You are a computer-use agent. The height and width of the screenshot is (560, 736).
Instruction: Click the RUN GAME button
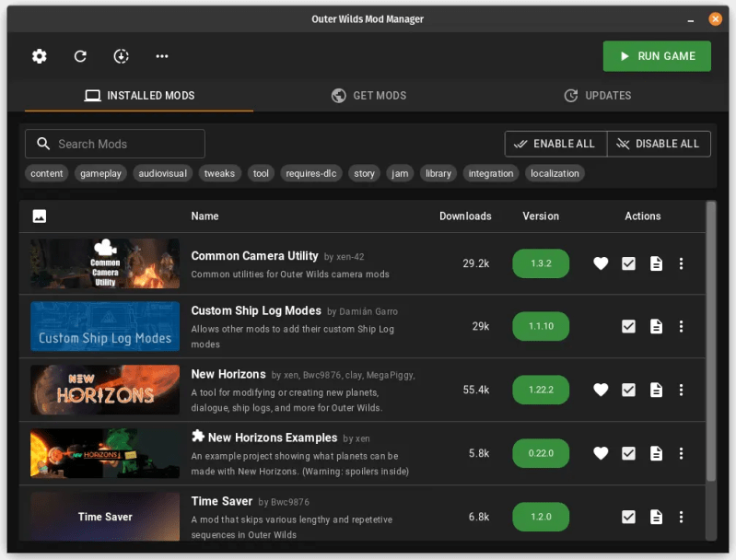pos(657,56)
